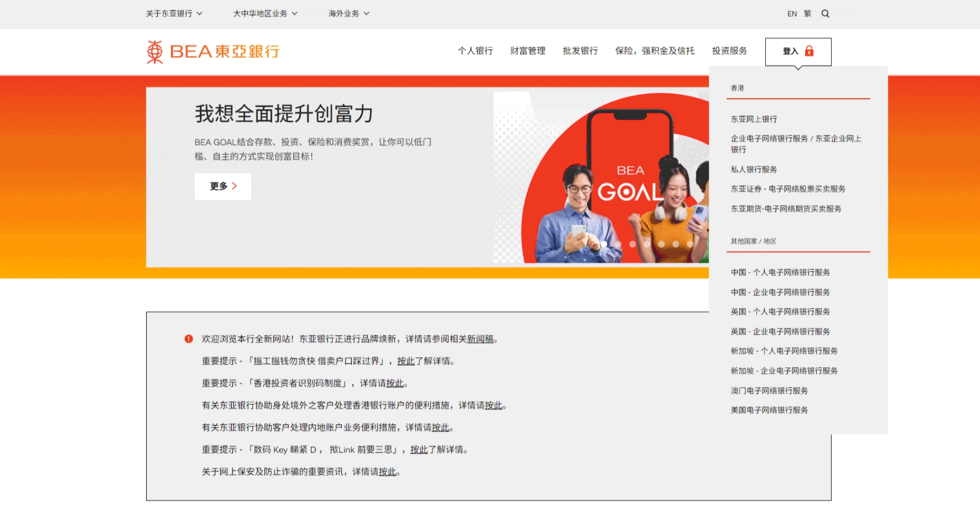Open the 新闻稿 link in notice
Image resolution: width=980 pixels, height=508 pixels.
tap(480, 339)
